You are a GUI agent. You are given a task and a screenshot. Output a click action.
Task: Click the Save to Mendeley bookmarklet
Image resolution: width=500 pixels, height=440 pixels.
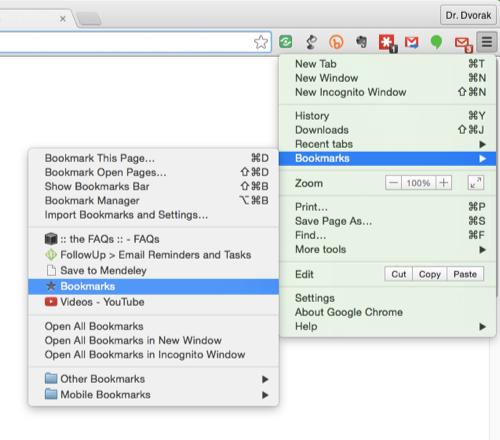(x=153, y=270)
